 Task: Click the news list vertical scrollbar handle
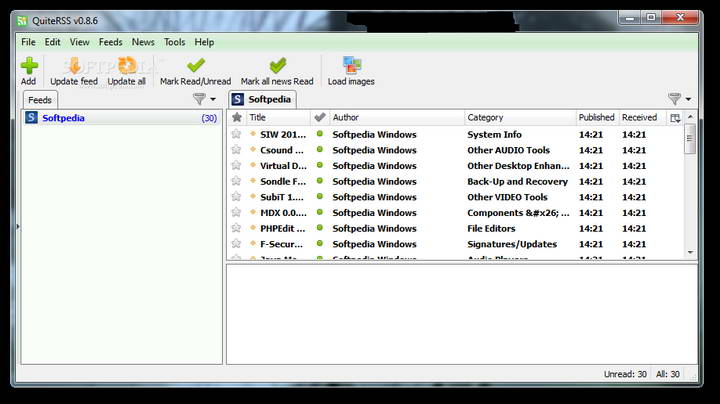click(x=690, y=138)
